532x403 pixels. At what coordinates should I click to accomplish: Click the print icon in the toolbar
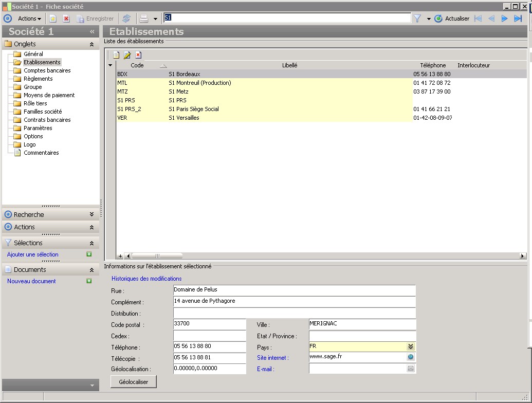click(144, 19)
